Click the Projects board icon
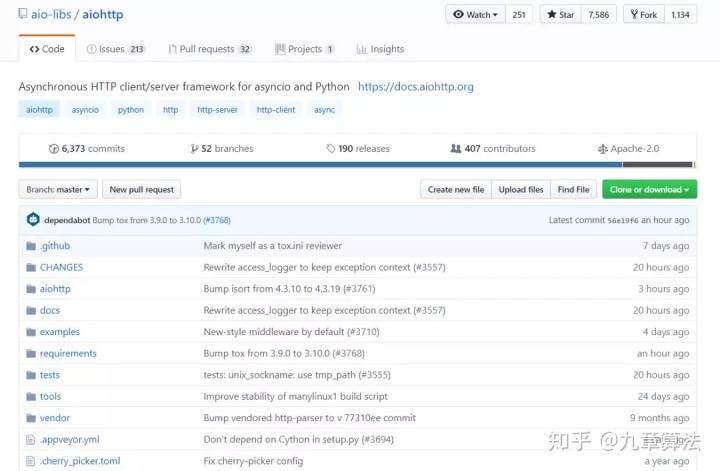Screen dimensions: 720x471 pyautogui.click(x=280, y=49)
